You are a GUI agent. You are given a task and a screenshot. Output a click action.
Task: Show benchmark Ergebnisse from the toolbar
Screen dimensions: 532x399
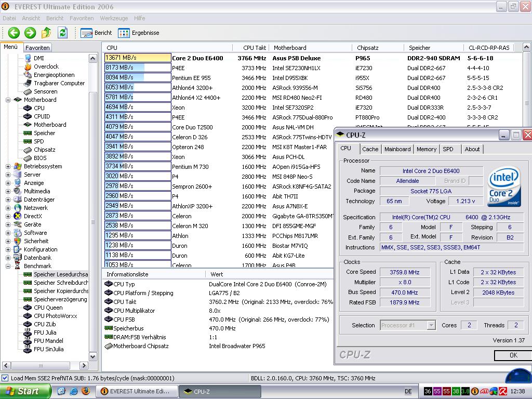click(139, 33)
